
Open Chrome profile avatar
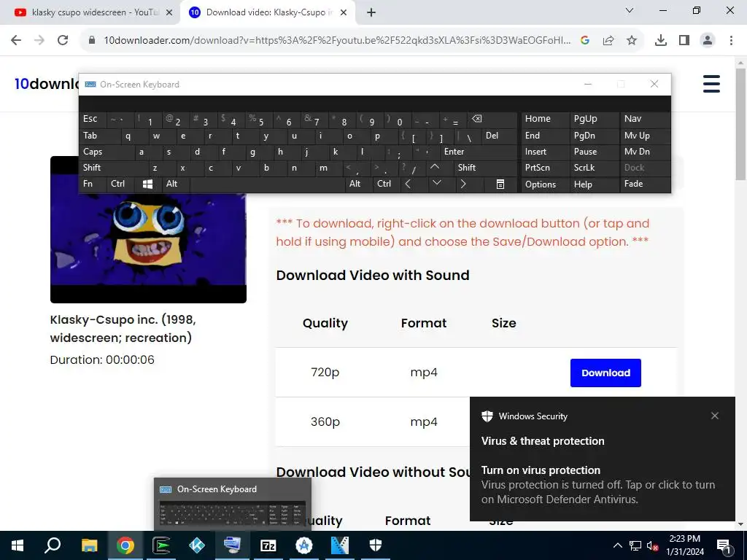coord(708,41)
